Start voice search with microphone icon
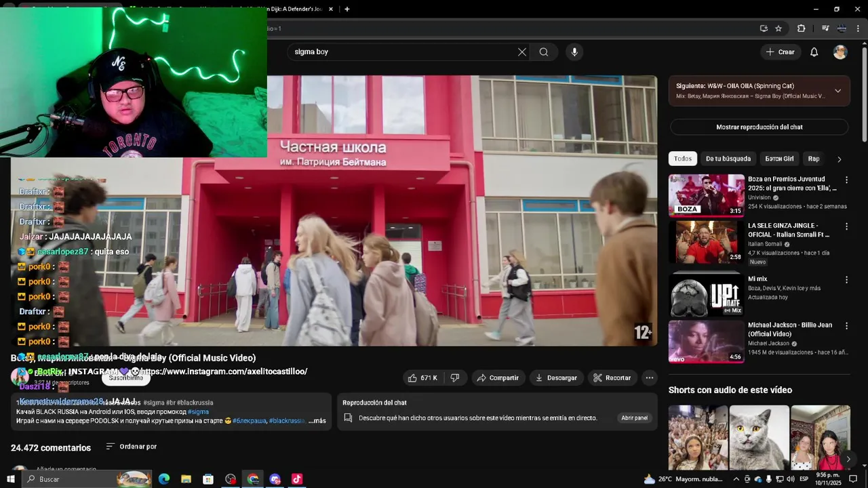 click(x=574, y=52)
